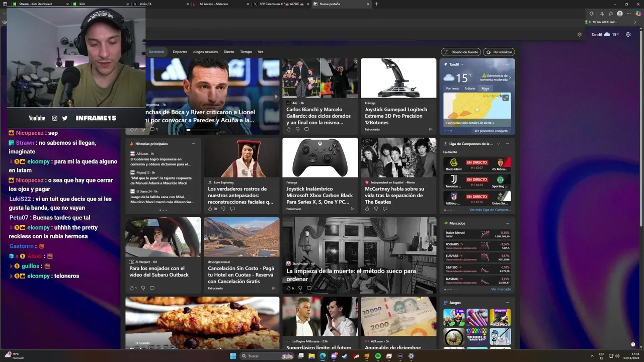Click the Instagram icon on stream overlay
The height and width of the screenshot is (362, 644).
(54, 118)
